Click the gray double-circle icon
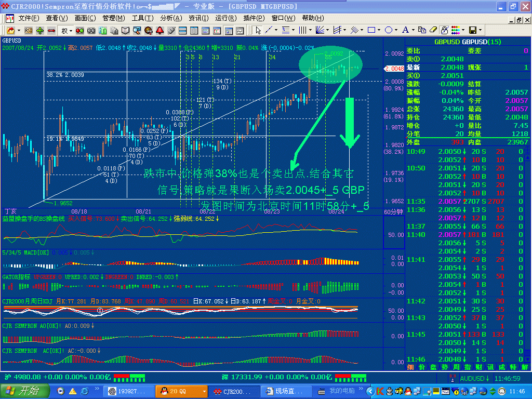Viewport: 532px width, 399px height. click(x=91, y=31)
